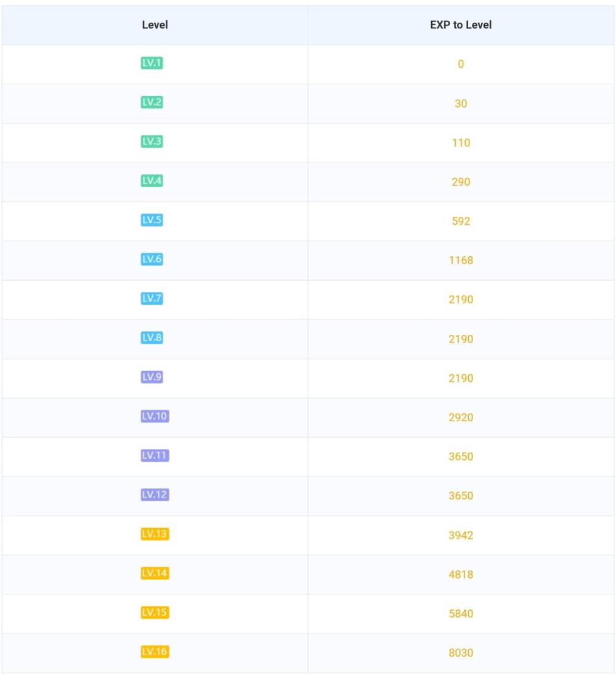This screenshot has width=616, height=681.
Task: Click the LV.14 level badge
Action: click(x=155, y=574)
